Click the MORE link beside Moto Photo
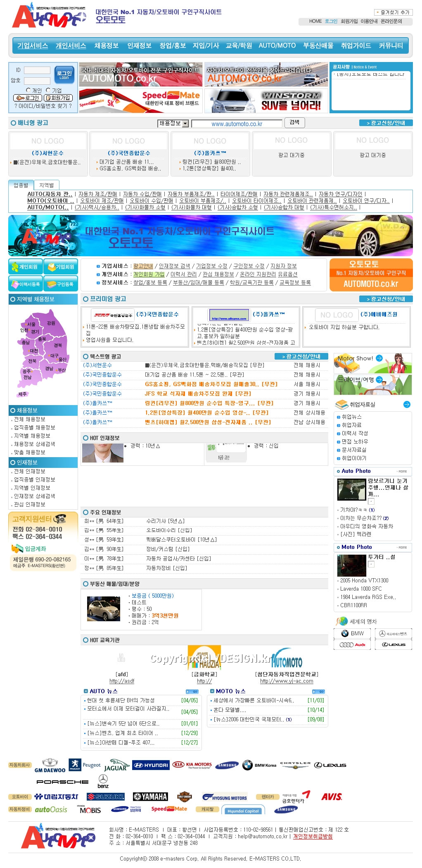The height and width of the screenshot is (868, 422). [402, 547]
